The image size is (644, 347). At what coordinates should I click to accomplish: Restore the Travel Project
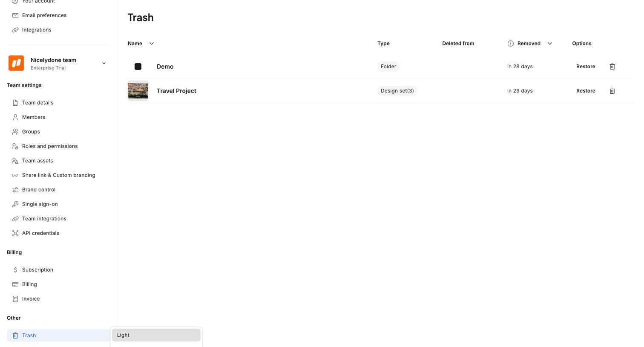586,91
